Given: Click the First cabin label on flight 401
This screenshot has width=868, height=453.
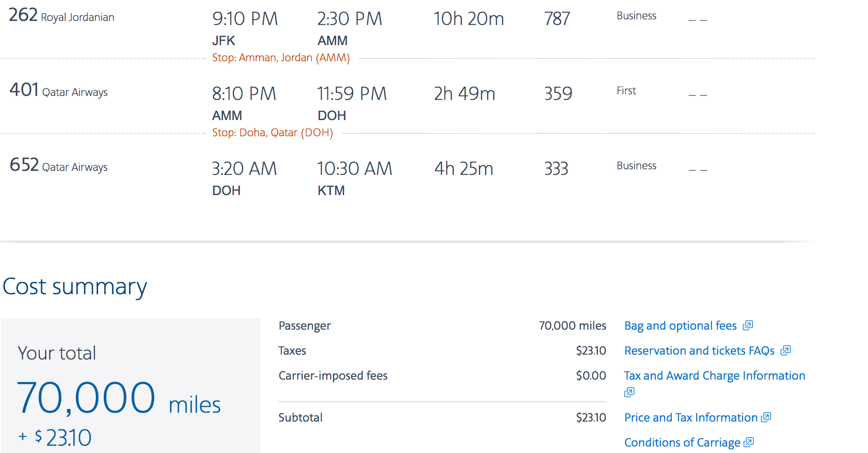Looking at the screenshot, I should tap(626, 91).
